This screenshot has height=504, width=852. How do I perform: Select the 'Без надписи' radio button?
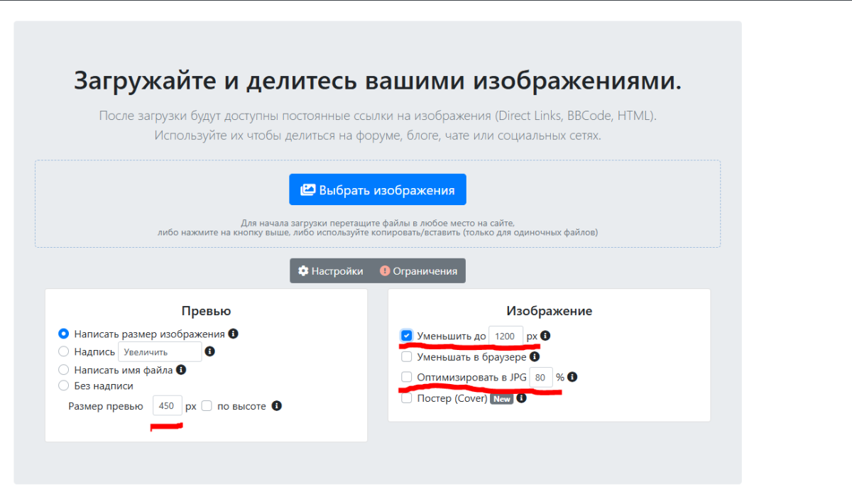(x=64, y=386)
